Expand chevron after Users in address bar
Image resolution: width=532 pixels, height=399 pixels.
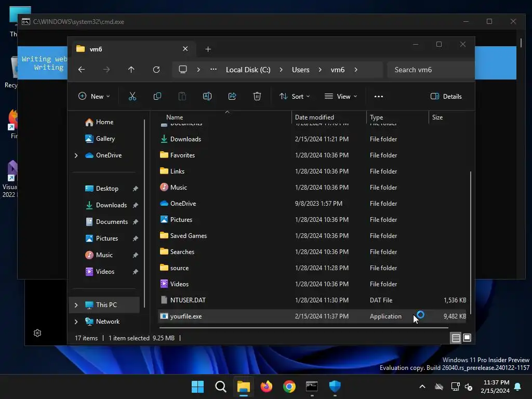(320, 70)
